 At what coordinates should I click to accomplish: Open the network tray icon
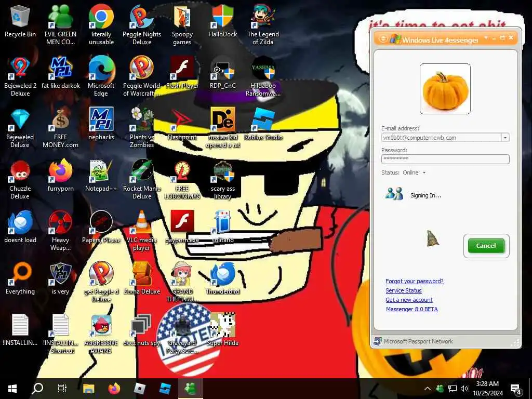click(453, 389)
